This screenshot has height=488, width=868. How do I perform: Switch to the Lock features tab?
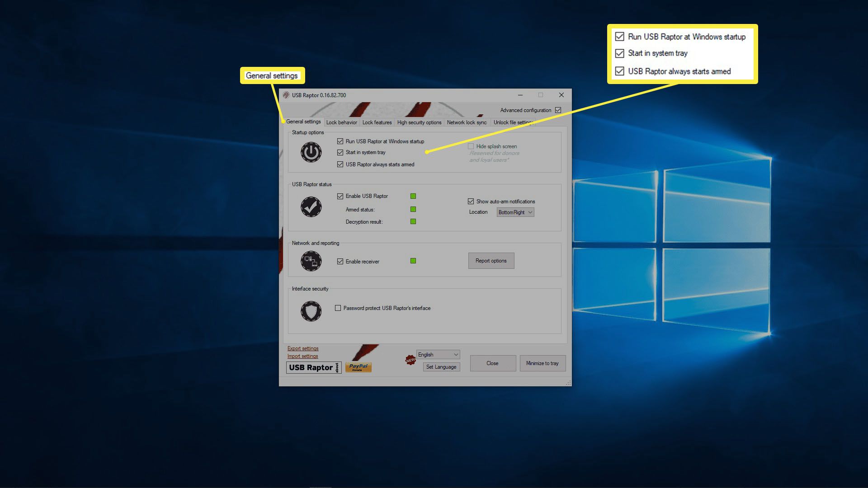pyautogui.click(x=377, y=122)
